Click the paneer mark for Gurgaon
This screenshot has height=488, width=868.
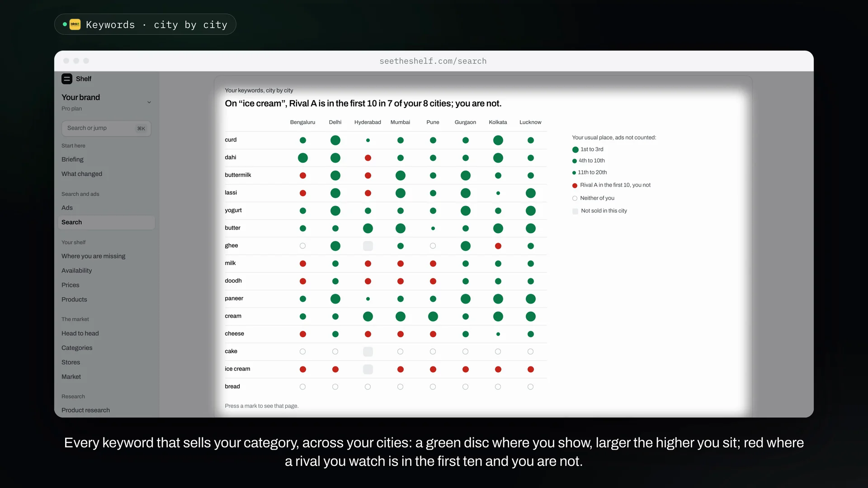pos(466,299)
